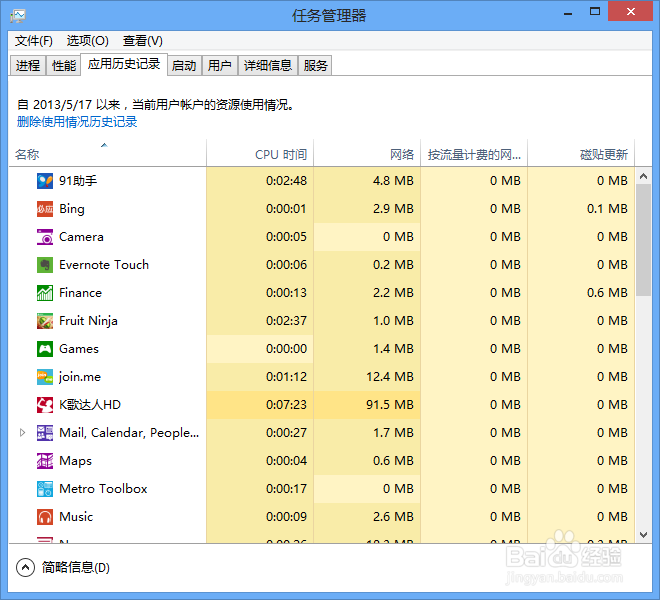The width and height of the screenshot is (660, 600).
Task: Select the Games row name
Action: coord(79,349)
